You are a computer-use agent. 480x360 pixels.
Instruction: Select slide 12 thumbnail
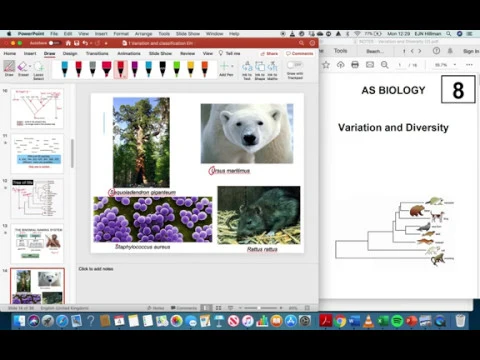tap(37, 198)
